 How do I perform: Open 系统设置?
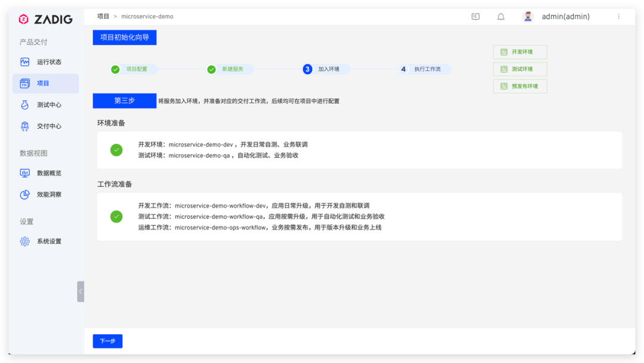[x=45, y=241]
